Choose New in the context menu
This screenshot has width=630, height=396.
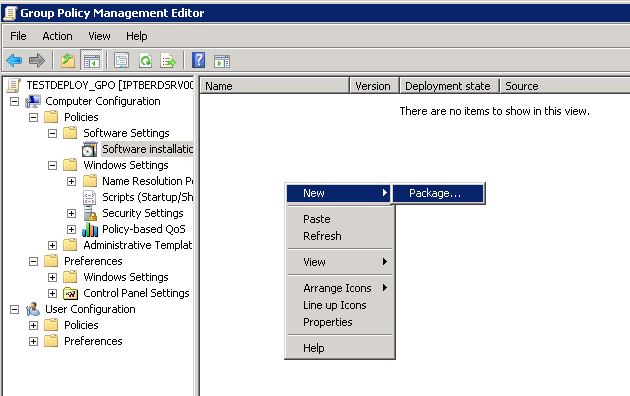point(338,193)
